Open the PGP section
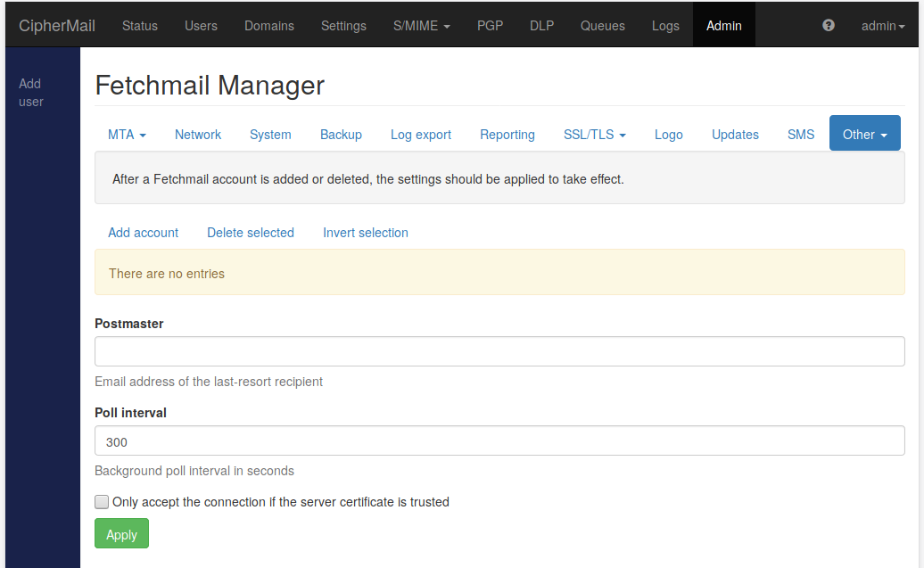The image size is (924, 568). [490, 25]
